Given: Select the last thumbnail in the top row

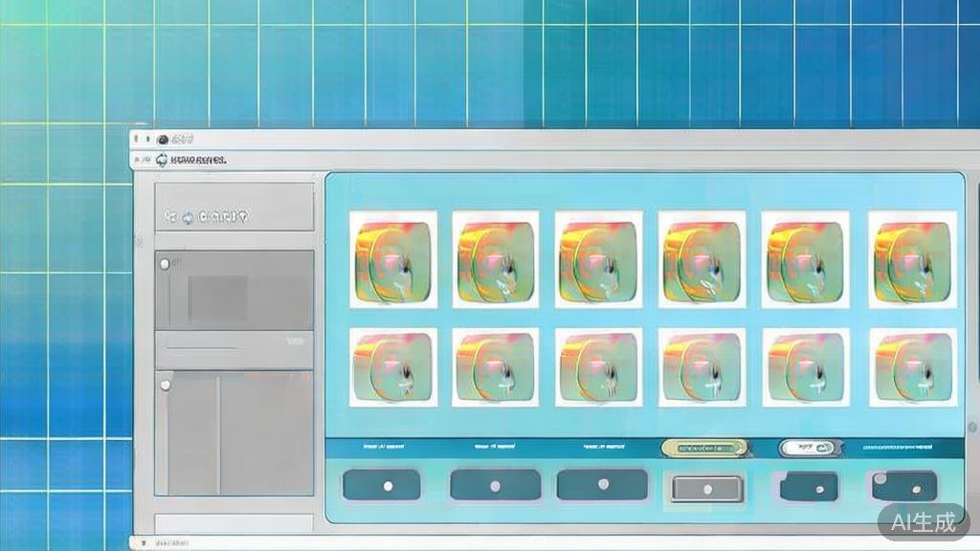Looking at the screenshot, I should [912, 259].
